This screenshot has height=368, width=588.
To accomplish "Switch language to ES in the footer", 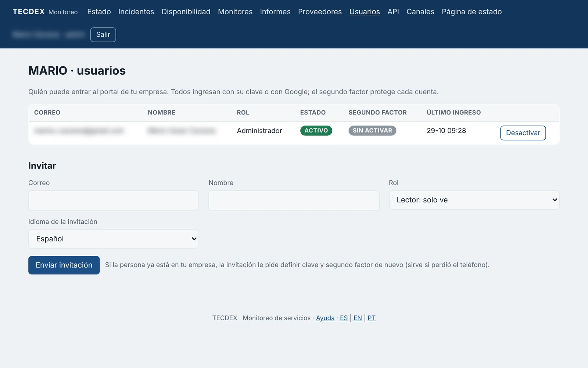I will (x=344, y=318).
